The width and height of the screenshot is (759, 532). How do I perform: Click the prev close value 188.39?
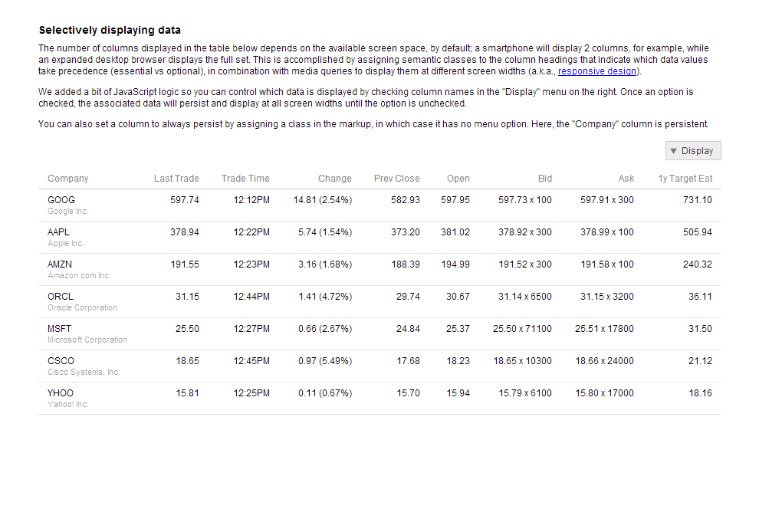point(405,264)
